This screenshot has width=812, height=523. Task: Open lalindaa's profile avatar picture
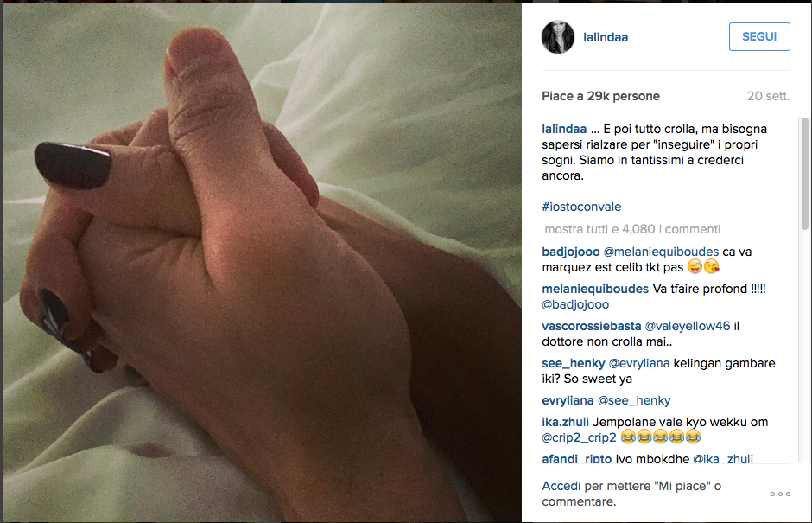point(558,37)
